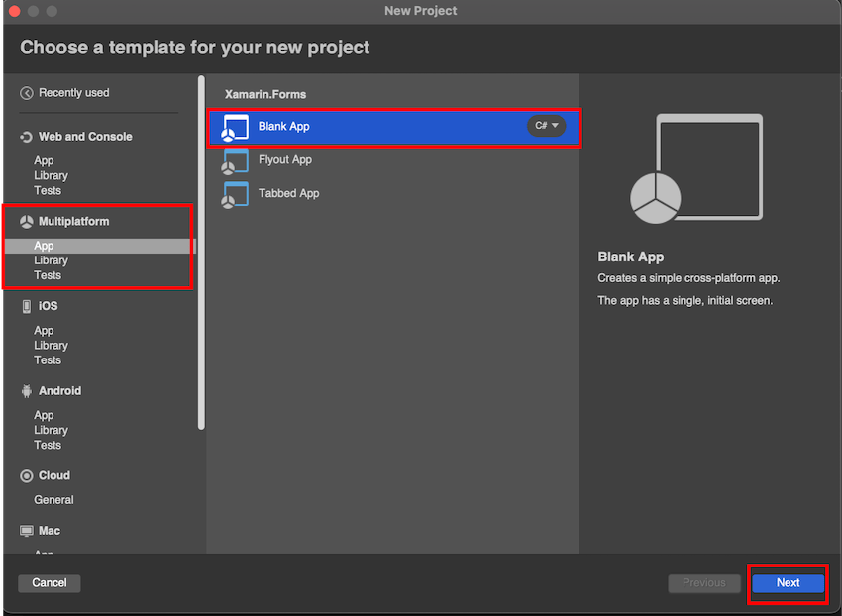Cancel the New Project dialog
The height and width of the screenshot is (616, 842).
[50, 583]
